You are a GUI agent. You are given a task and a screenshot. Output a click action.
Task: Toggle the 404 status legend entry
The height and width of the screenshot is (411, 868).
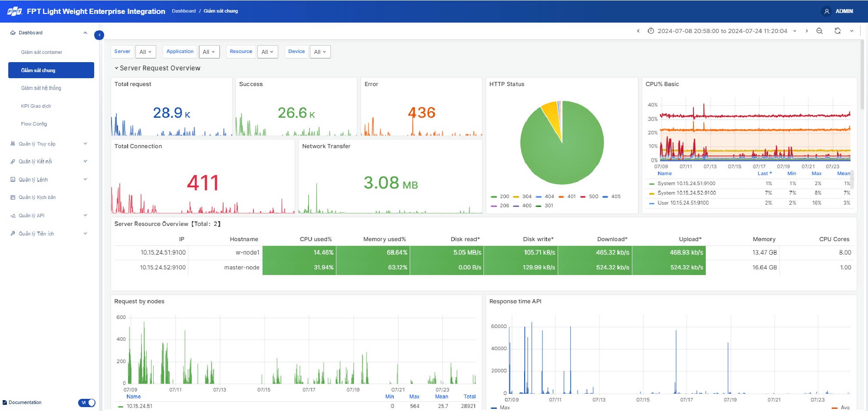tap(545, 196)
